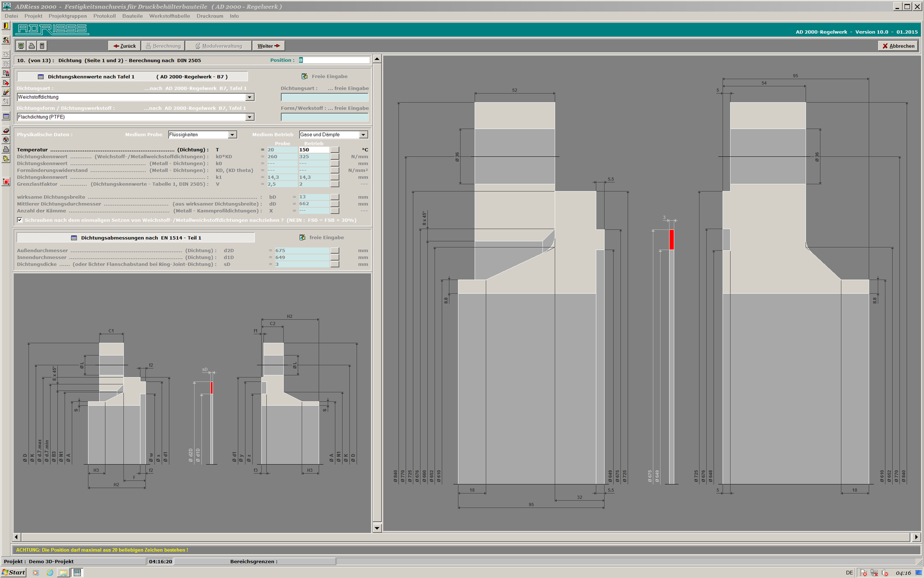Click the monitor icon in the toolbar
924x578 pixels.
[21, 46]
